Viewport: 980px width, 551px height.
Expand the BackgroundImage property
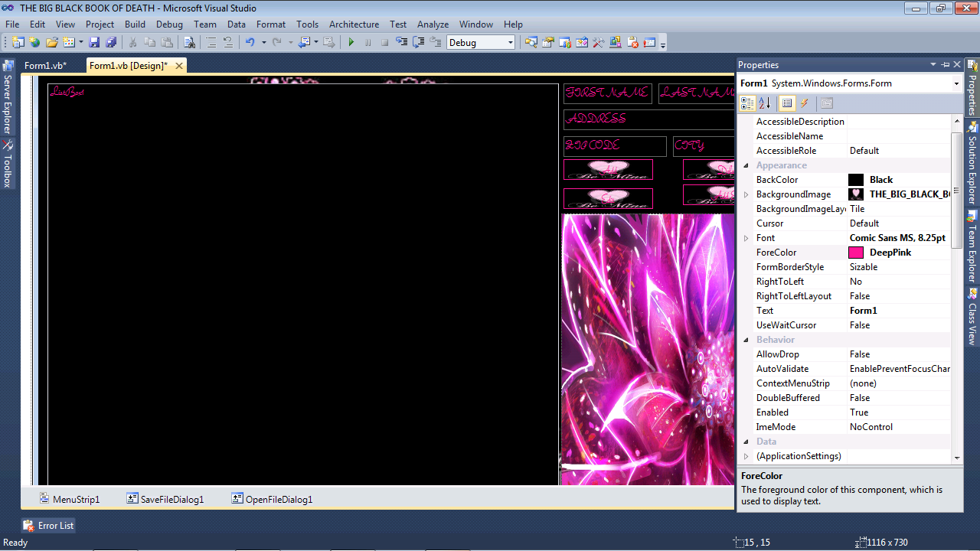(x=746, y=194)
